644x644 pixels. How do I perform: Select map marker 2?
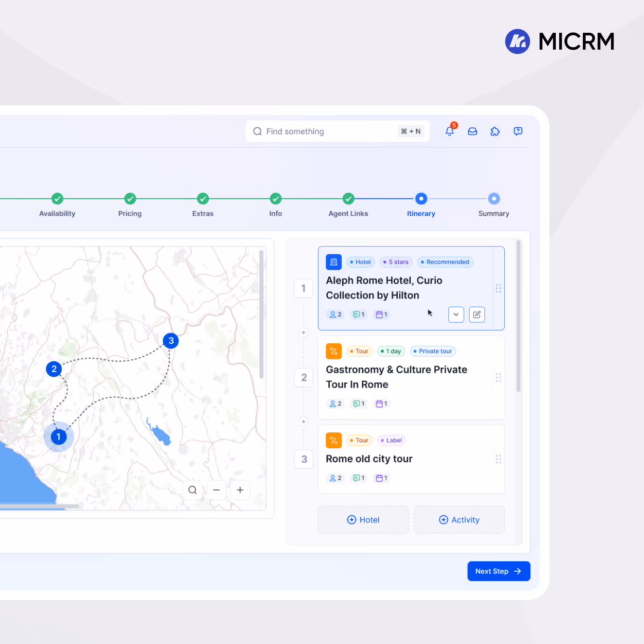(x=54, y=369)
